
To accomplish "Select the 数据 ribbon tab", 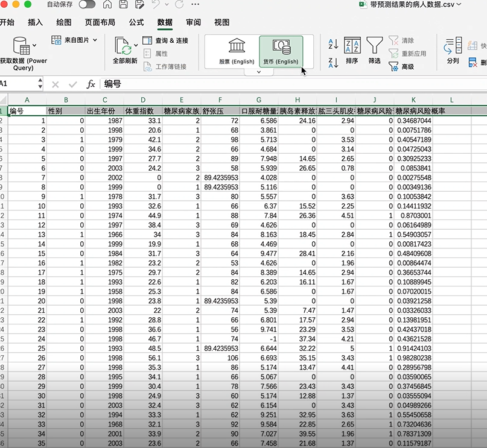I will [x=165, y=22].
